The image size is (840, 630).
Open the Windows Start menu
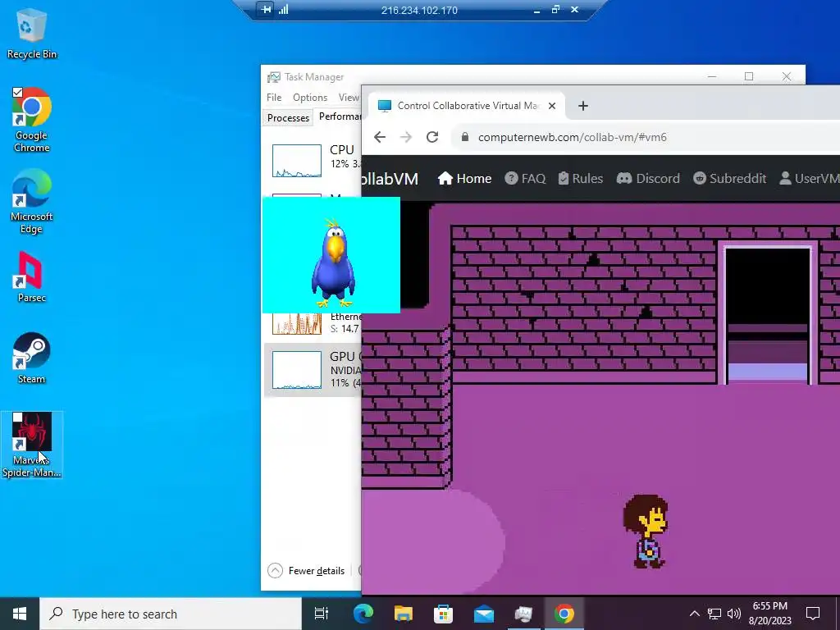20,614
